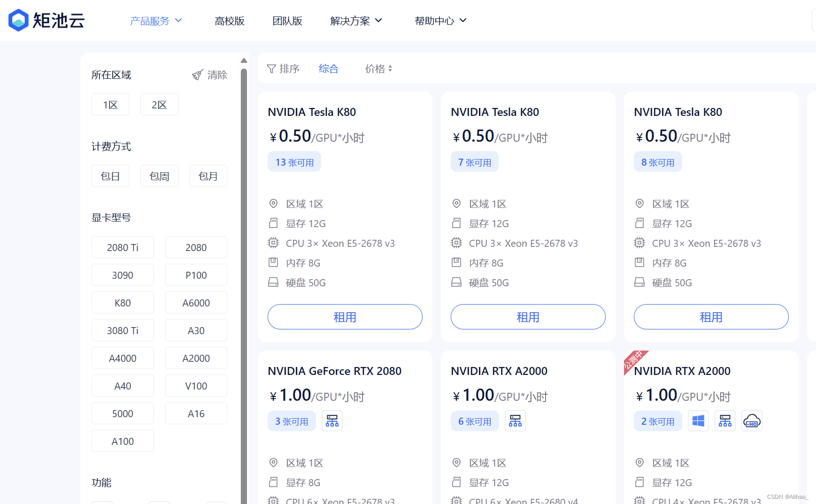Image resolution: width=816 pixels, height=504 pixels.
Task: Click the 8 张可用 availability badge
Action: (658, 162)
